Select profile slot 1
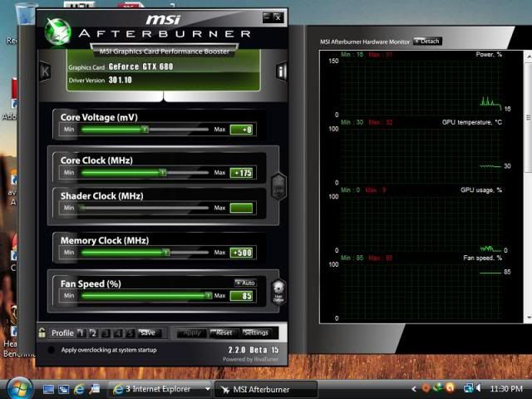532x399 pixels. [x=81, y=332]
